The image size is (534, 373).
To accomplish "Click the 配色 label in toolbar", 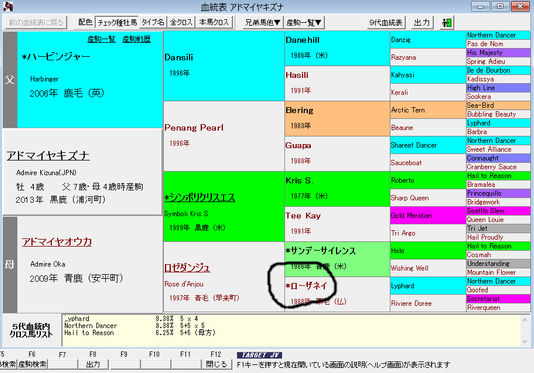I will [x=85, y=22].
